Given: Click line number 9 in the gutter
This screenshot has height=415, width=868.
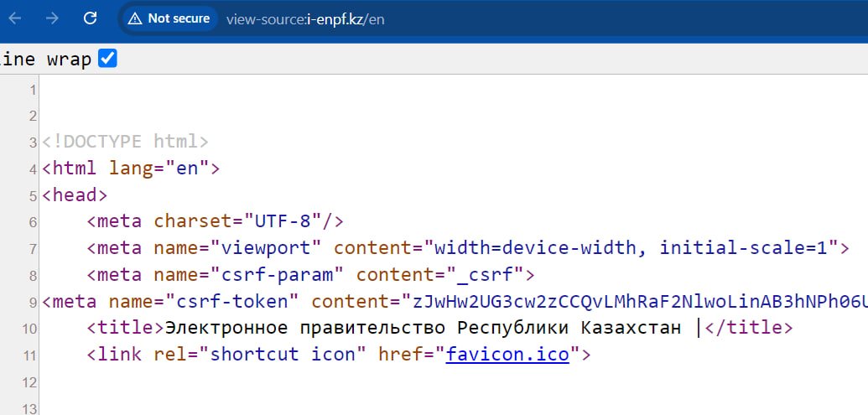Looking at the screenshot, I should coord(33,302).
